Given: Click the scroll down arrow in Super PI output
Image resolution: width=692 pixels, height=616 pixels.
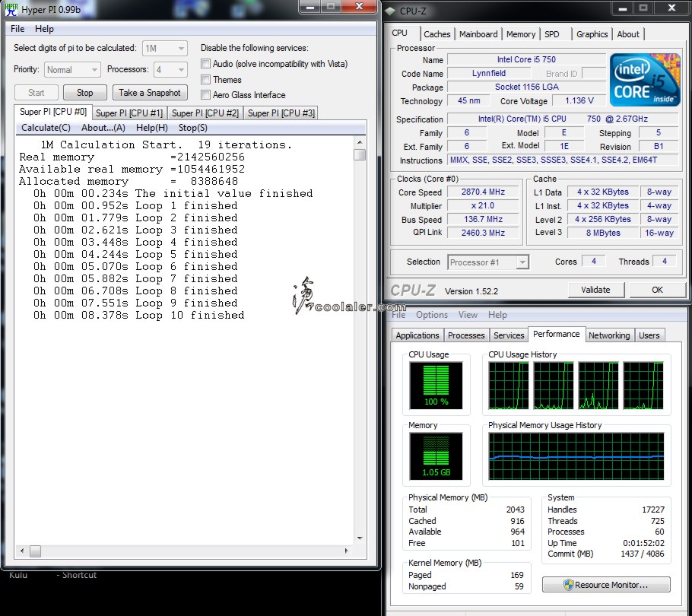Looking at the screenshot, I should pos(360,538).
